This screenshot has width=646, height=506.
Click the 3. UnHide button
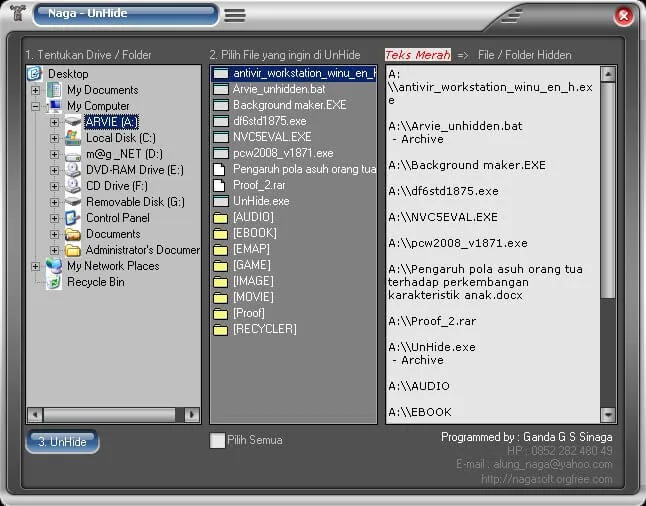click(x=62, y=442)
